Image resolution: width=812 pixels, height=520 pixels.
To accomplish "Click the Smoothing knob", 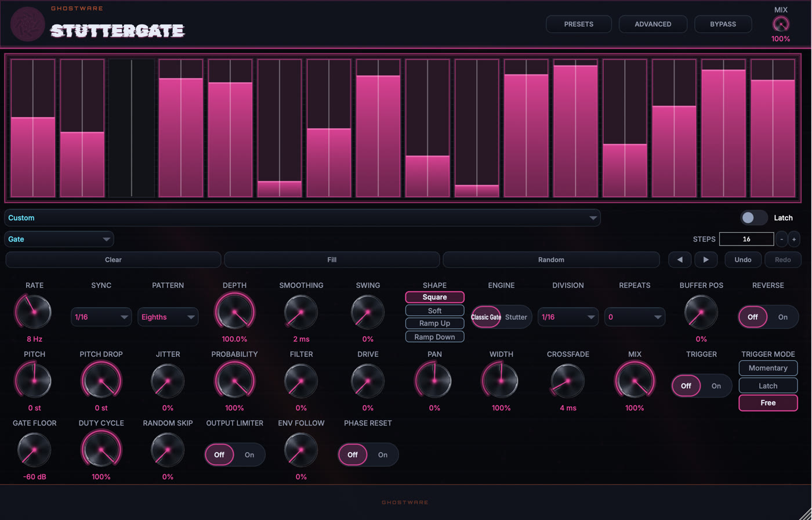I will click(301, 312).
